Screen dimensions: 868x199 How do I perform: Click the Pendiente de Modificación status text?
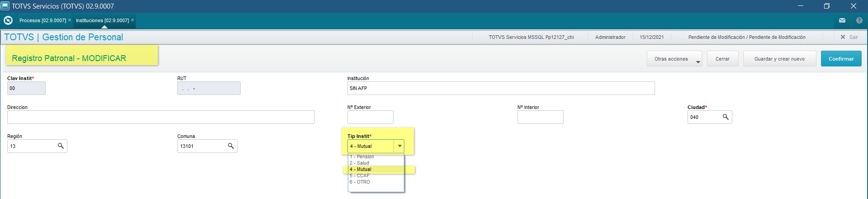click(747, 37)
